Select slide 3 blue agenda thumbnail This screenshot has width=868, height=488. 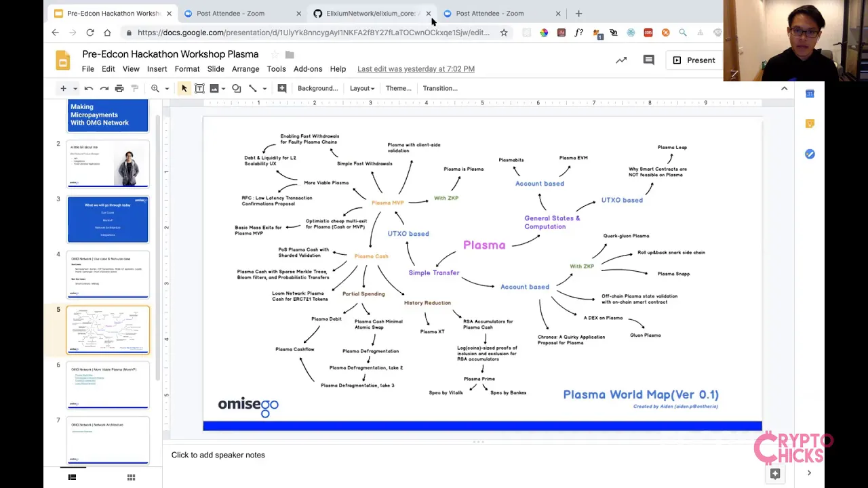click(x=108, y=219)
